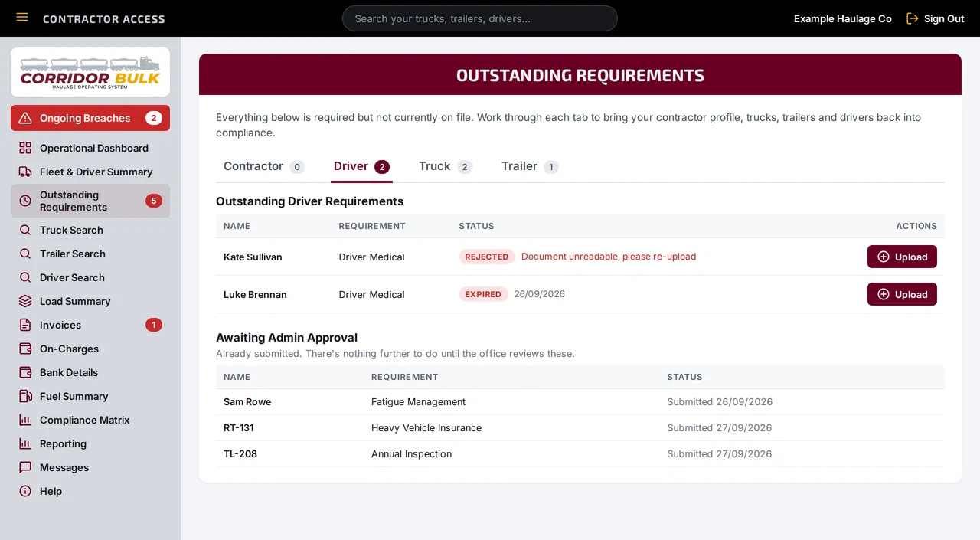This screenshot has width=980, height=540.
Task: Click the Luke Brennan name cell
Action: click(x=255, y=294)
